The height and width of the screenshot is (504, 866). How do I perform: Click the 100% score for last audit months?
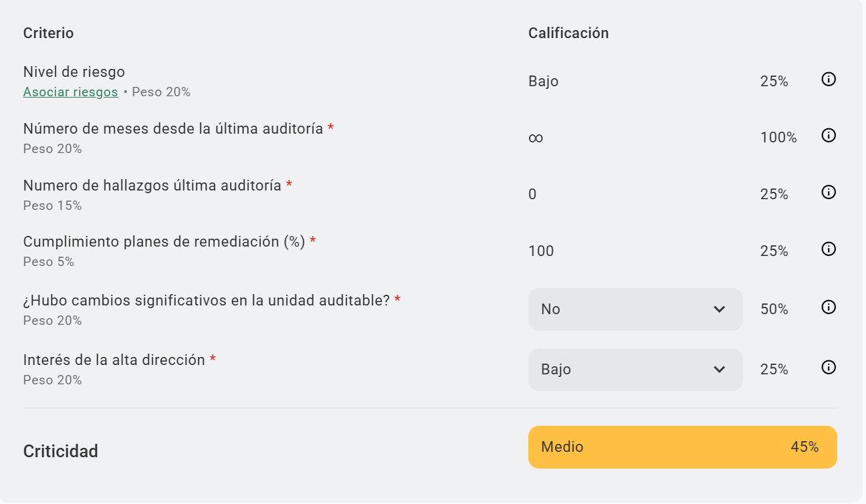click(x=778, y=138)
